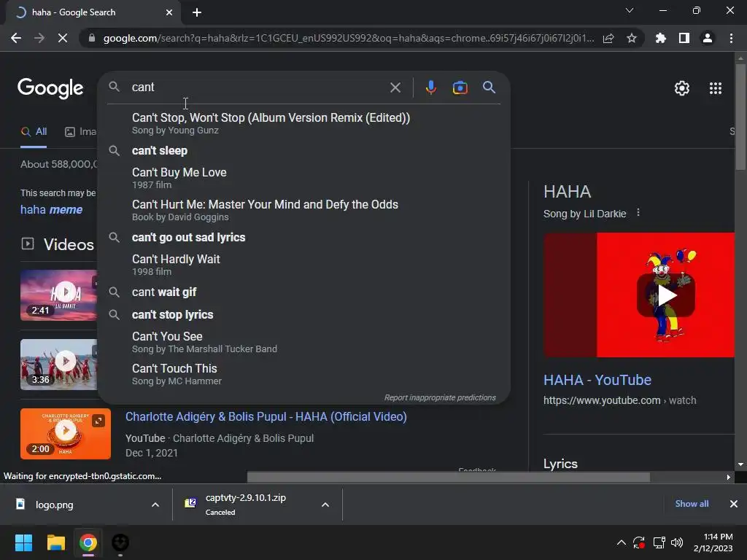Open the Extensions puzzle icon

(x=660, y=38)
